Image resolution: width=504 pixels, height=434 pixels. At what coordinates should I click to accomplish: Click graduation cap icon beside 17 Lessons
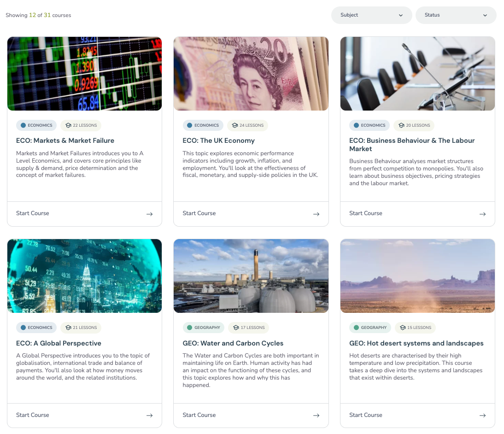point(236,328)
